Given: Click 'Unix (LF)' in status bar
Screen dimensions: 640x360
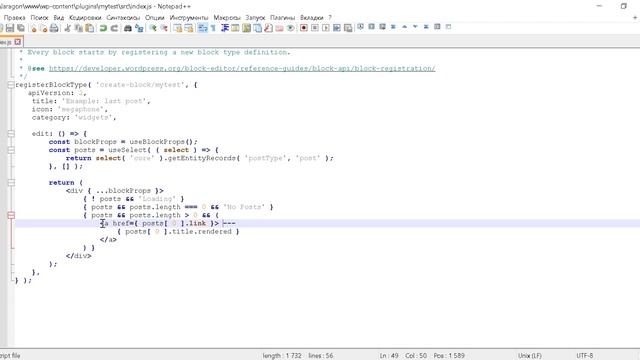Looking at the screenshot, I should 530,356.
